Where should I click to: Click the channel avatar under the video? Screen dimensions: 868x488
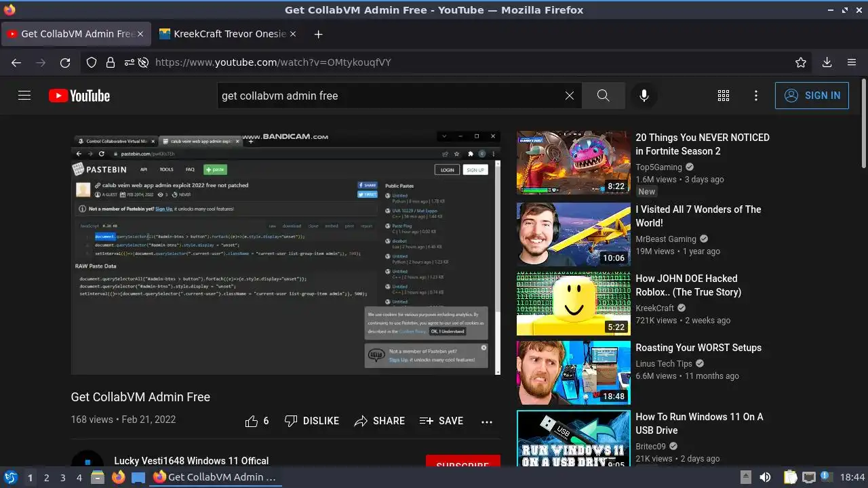click(x=87, y=459)
